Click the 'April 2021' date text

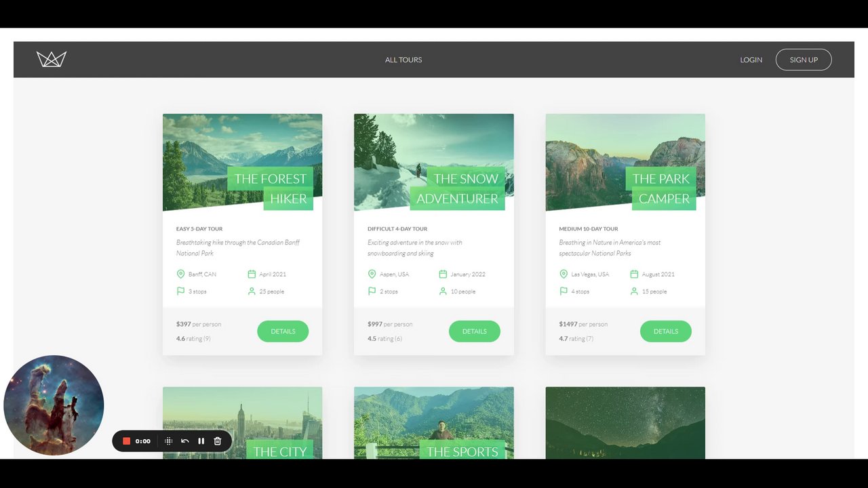[x=273, y=274]
